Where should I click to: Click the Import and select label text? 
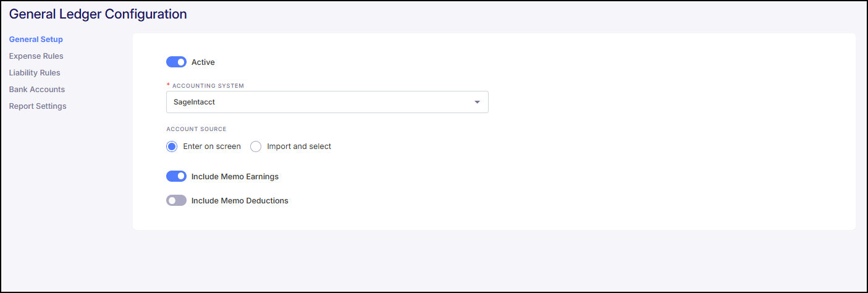299,146
